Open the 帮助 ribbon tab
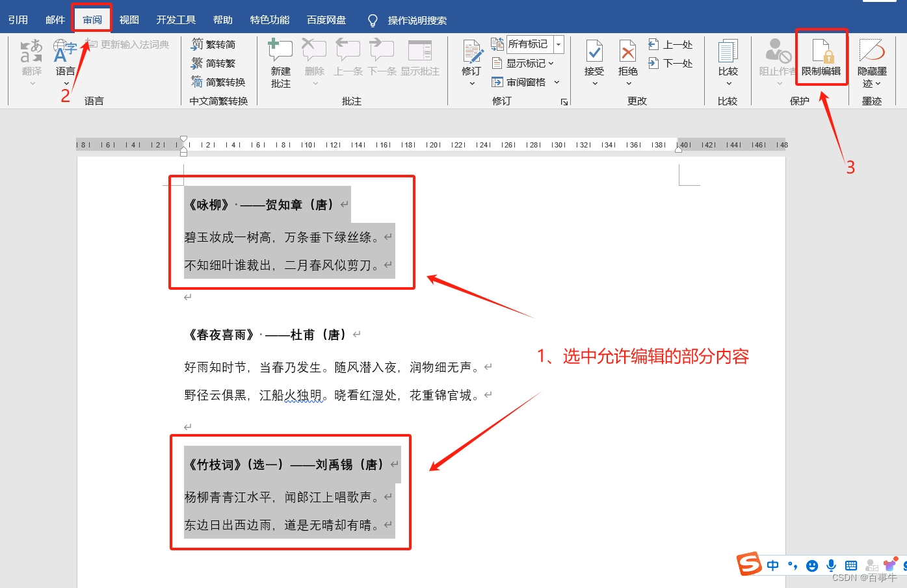Image resolution: width=907 pixels, height=588 pixels. 223,19
